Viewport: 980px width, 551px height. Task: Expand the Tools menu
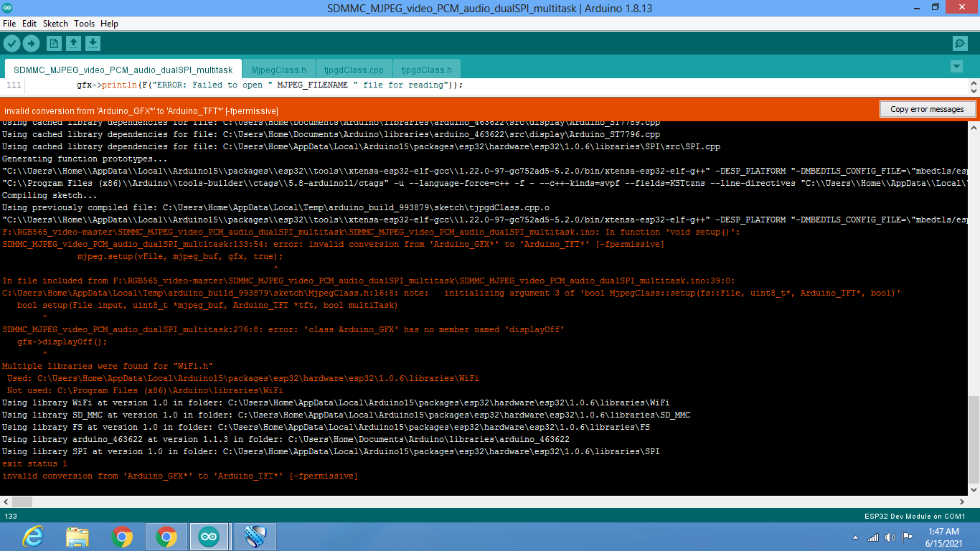tap(84, 23)
